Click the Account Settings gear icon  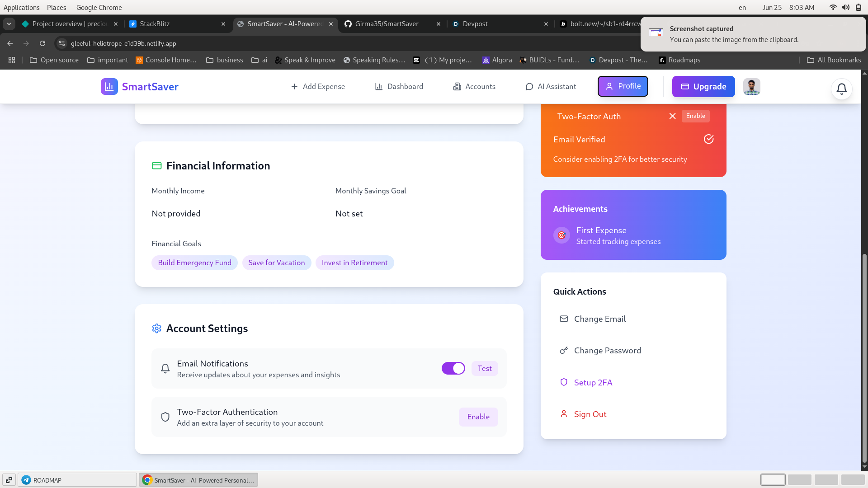[156, 328]
